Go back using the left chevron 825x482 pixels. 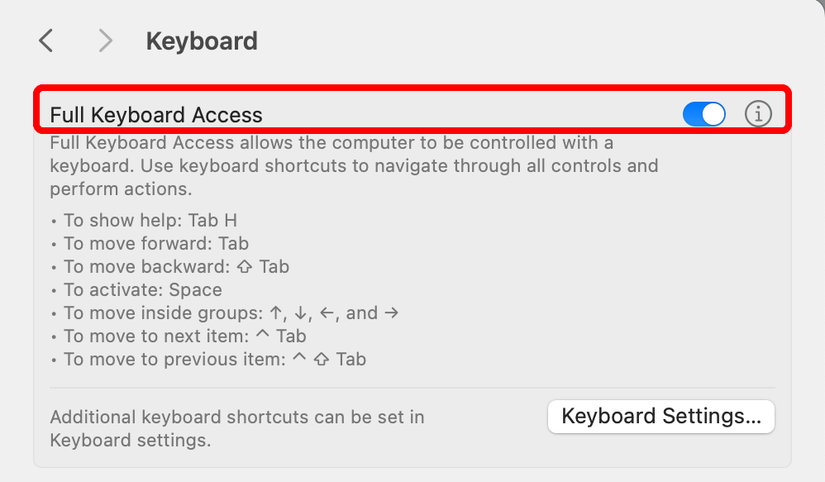click(46, 41)
